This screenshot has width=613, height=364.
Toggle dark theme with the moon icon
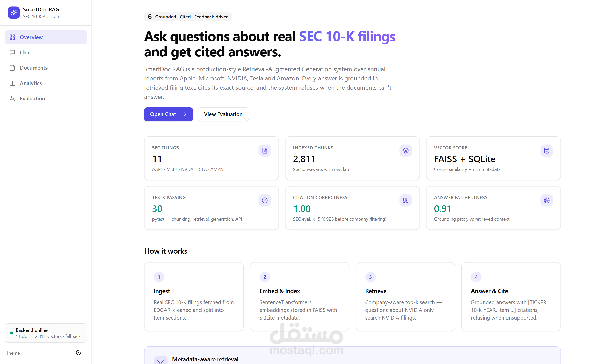click(x=78, y=353)
